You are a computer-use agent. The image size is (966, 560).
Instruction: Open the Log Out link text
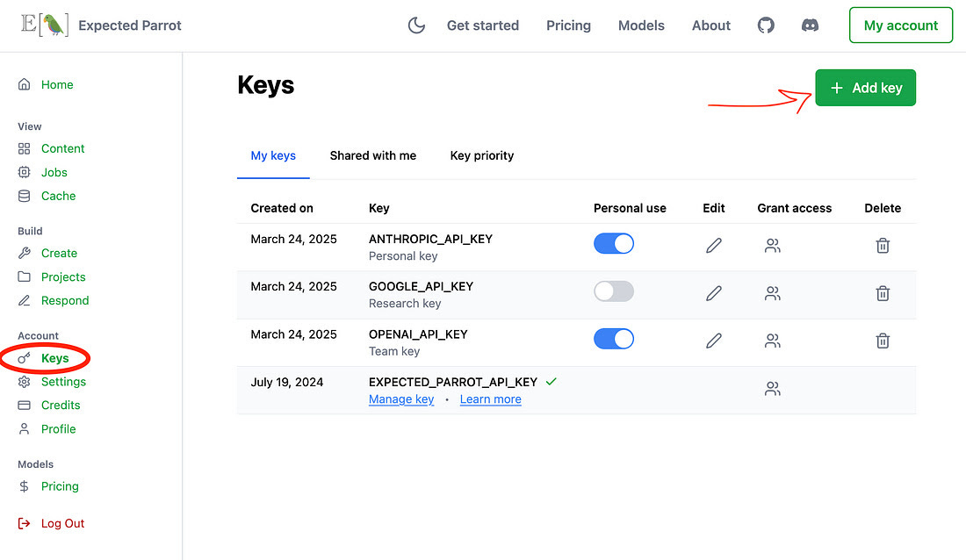pyautogui.click(x=62, y=524)
